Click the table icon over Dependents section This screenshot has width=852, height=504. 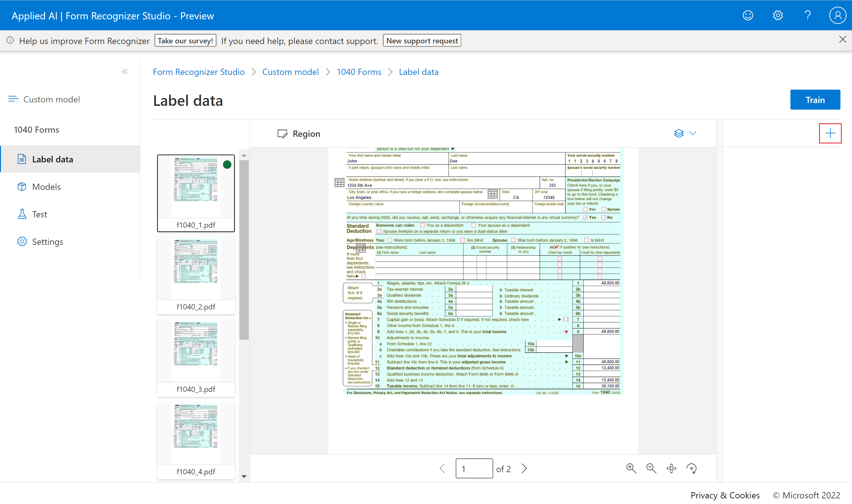[x=361, y=248]
